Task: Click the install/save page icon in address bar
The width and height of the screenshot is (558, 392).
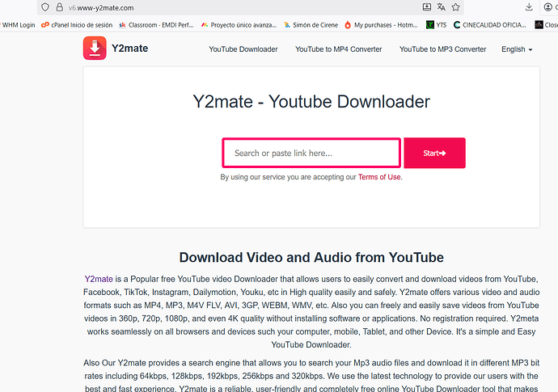Action: click(x=426, y=7)
